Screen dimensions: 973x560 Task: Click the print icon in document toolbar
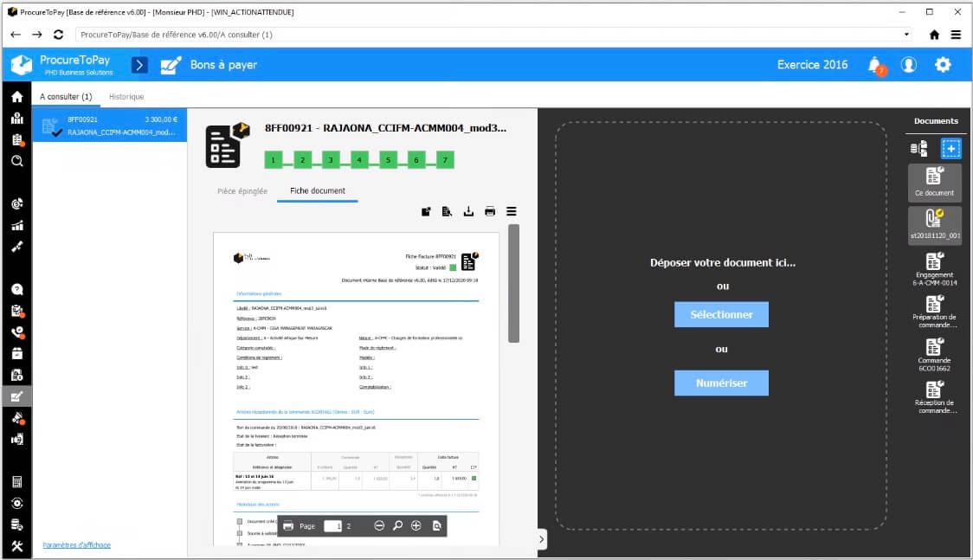490,211
